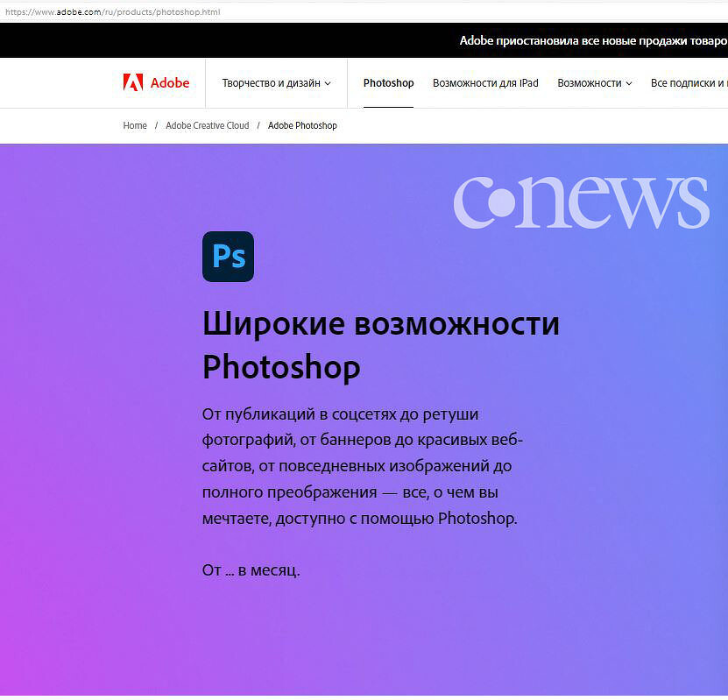Click the paragraph starting От публикаций в соцсетях

pyautogui.click(x=362, y=466)
